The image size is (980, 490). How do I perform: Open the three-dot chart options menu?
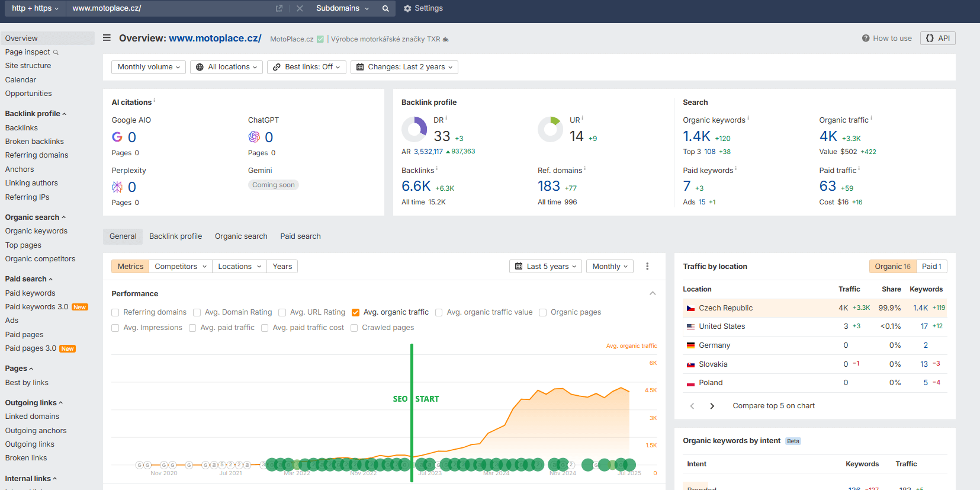point(647,267)
